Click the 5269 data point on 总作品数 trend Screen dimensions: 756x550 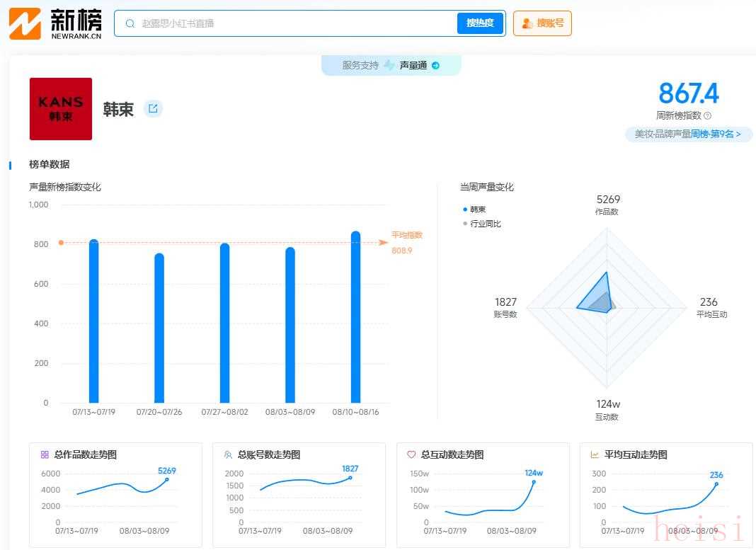167,479
